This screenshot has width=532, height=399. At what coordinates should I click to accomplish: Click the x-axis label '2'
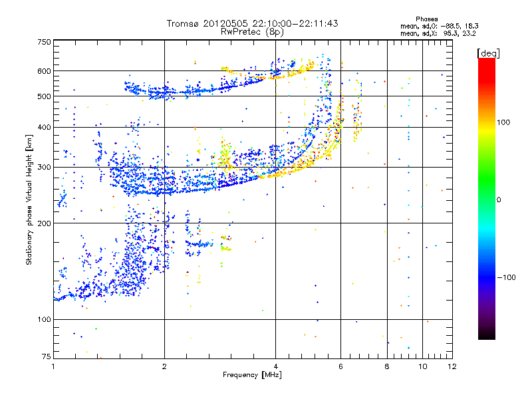point(164,366)
